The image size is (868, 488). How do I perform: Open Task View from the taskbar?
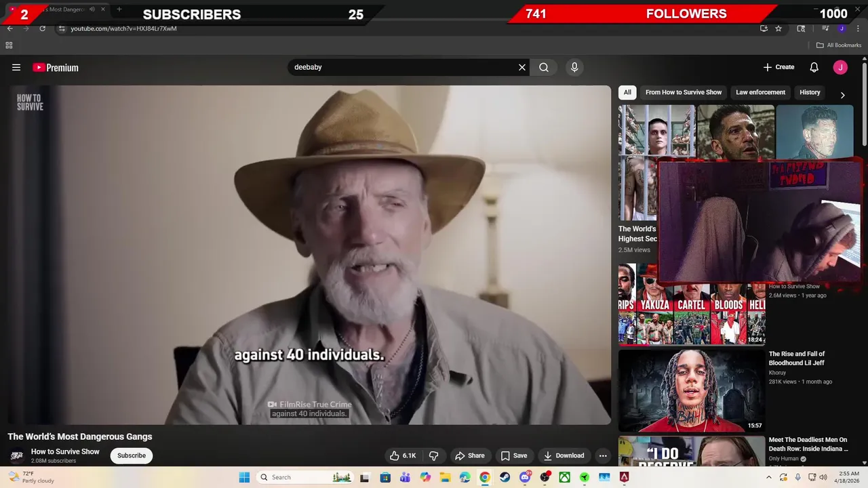(365, 477)
